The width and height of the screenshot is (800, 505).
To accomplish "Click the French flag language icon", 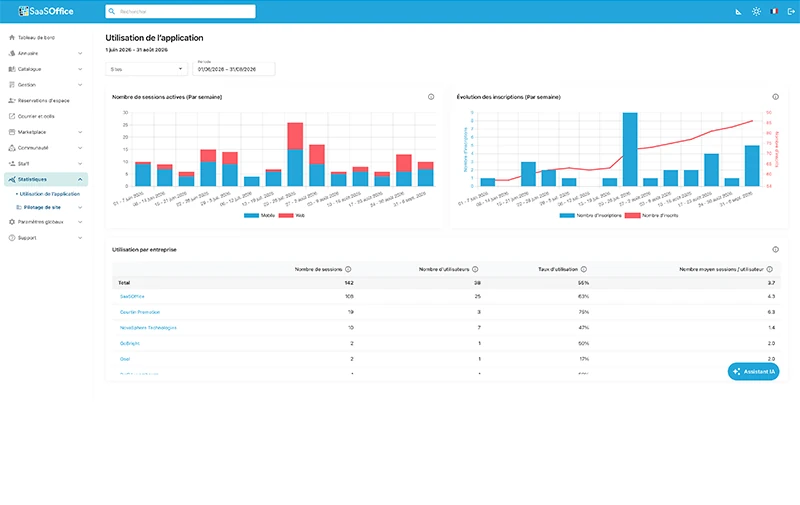I will pyautogui.click(x=774, y=11).
